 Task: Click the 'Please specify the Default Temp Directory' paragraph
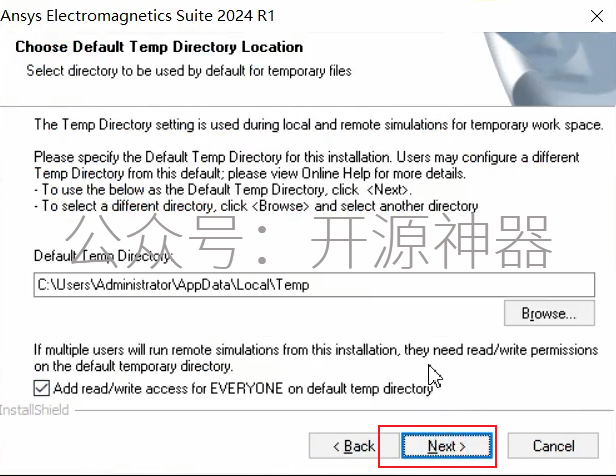[x=306, y=165]
